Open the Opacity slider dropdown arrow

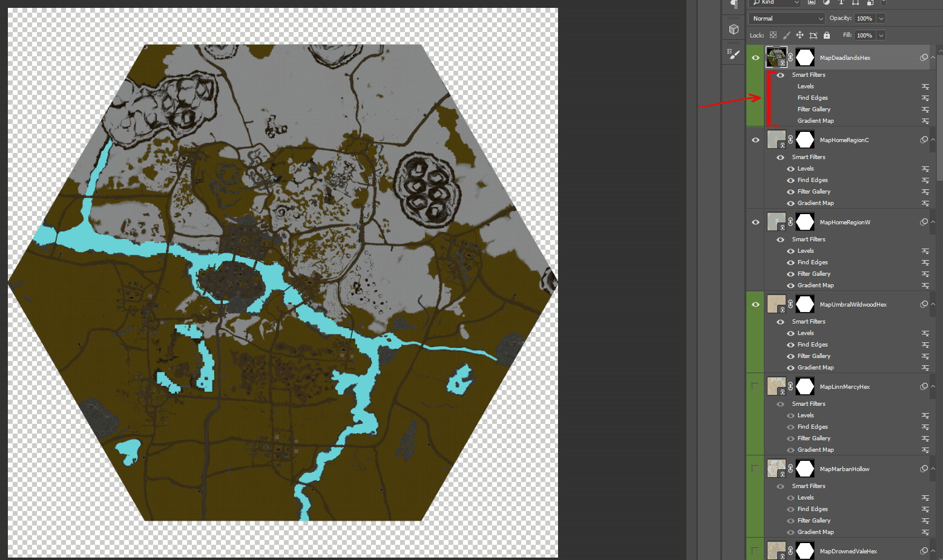tap(881, 18)
